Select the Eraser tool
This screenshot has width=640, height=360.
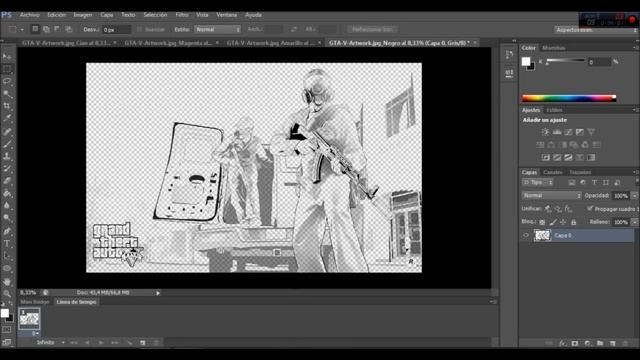[7, 181]
